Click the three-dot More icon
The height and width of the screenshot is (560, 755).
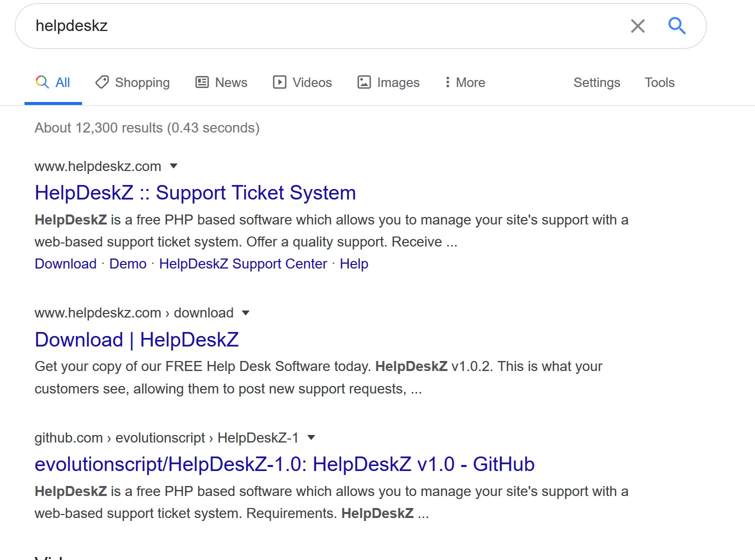(447, 82)
